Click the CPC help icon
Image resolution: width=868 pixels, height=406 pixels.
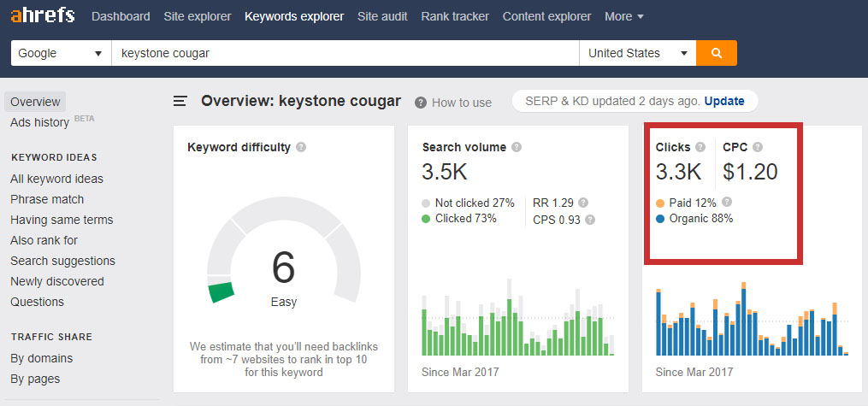tap(758, 147)
